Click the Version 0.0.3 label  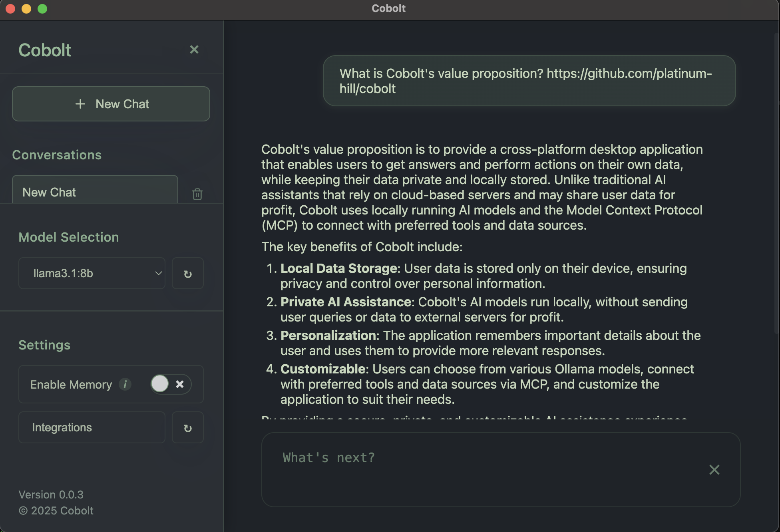point(51,495)
